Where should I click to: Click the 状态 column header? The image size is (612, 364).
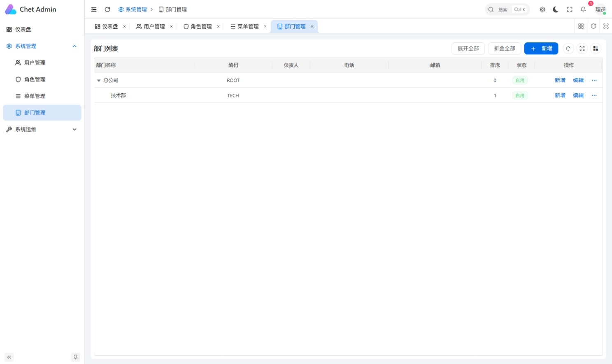click(521, 65)
